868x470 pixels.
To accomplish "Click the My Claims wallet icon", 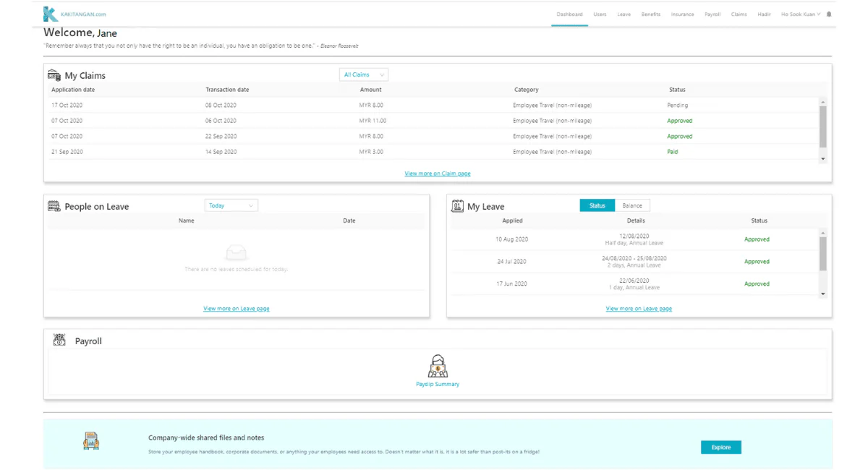I will [x=54, y=75].
